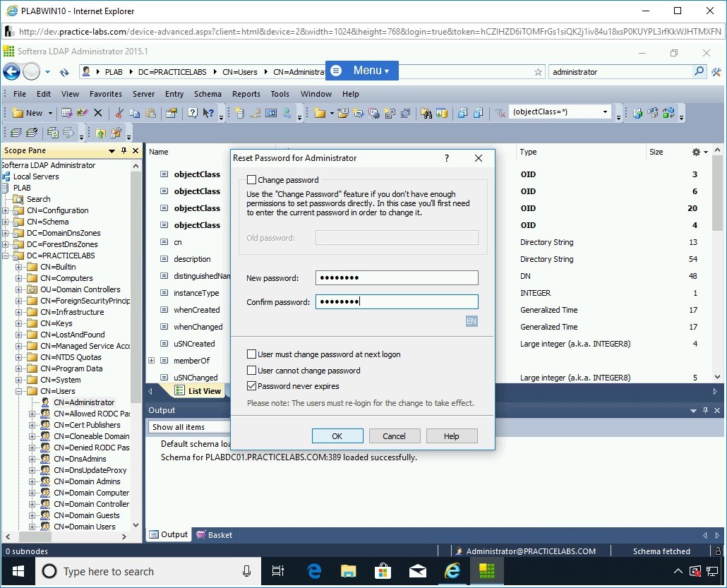Viewport: 727px width, 588px height.
Task: Click the gear icon in list header
Action: point(696,152)
